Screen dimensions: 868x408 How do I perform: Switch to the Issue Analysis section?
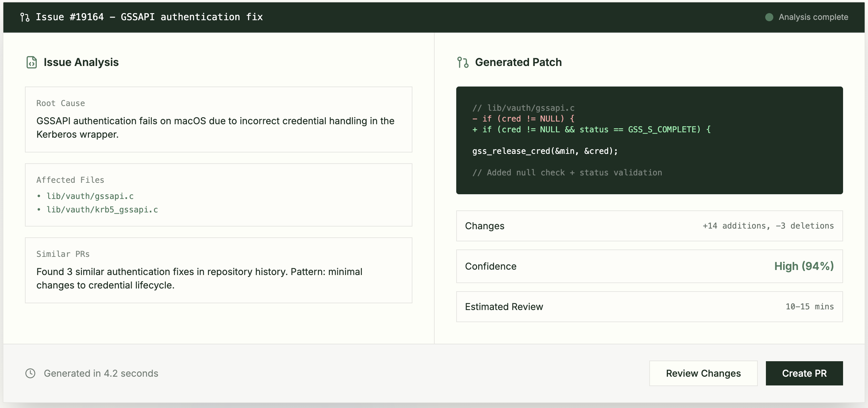(x=81, y=62)
